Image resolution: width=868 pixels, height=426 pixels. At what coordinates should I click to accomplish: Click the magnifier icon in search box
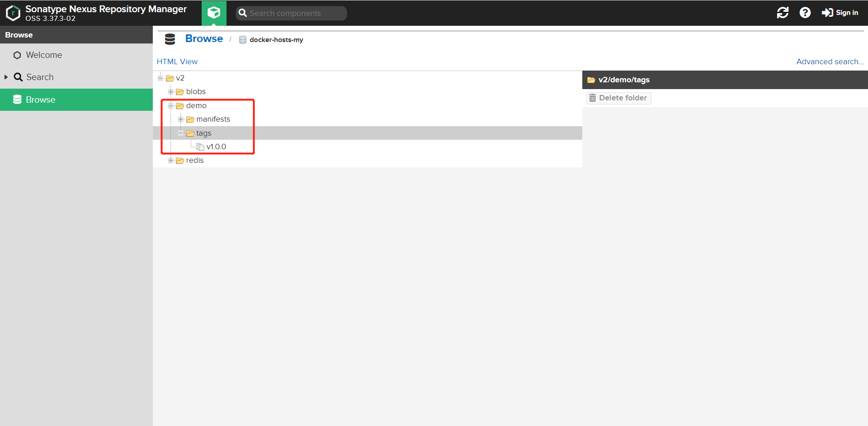coord(243,13)
